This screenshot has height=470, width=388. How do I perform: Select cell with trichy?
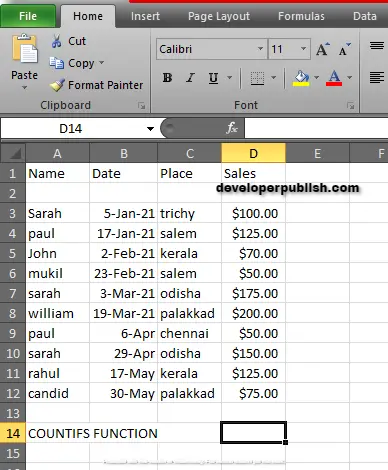point(190,213)
